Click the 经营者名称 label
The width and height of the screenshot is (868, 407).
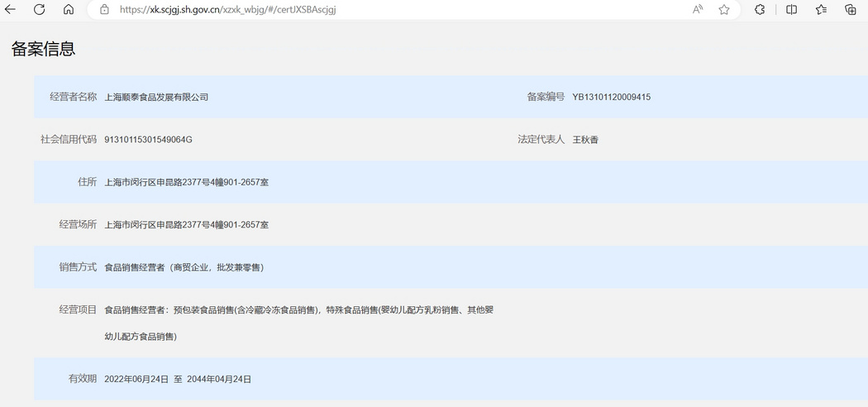tap(73, 97)
